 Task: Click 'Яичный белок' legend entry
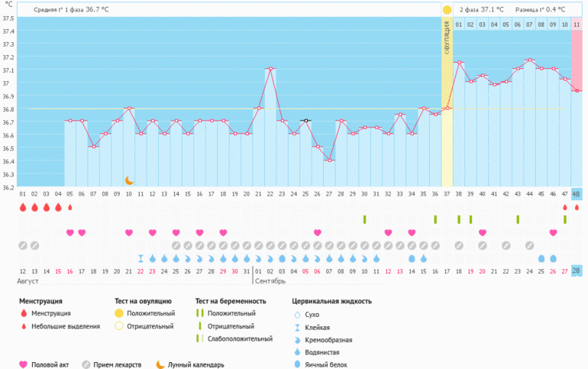tap(326, 364)
